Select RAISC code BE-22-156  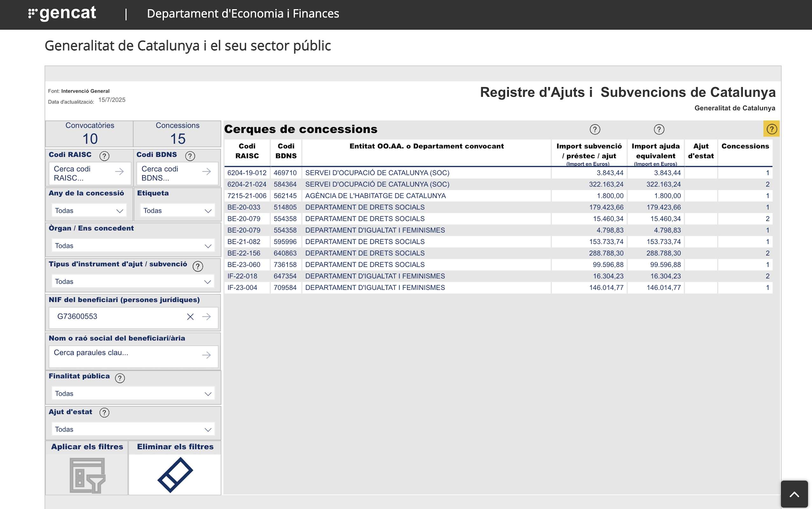[244, 253]
